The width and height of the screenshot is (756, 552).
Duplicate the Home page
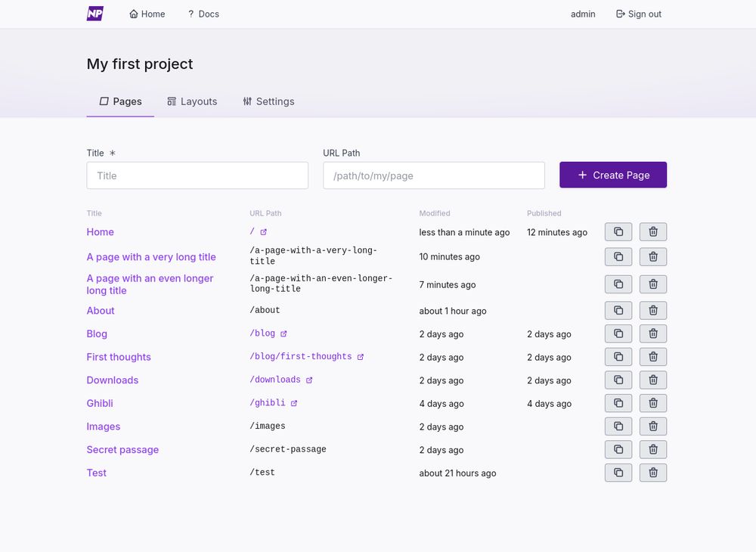[x=618, y=232]
